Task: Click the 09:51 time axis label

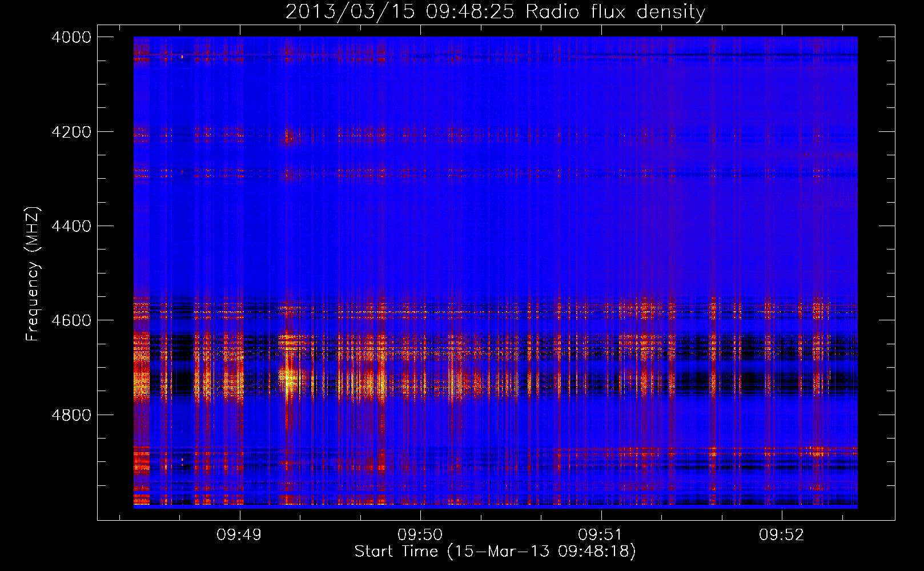Action: pos(601,535)
